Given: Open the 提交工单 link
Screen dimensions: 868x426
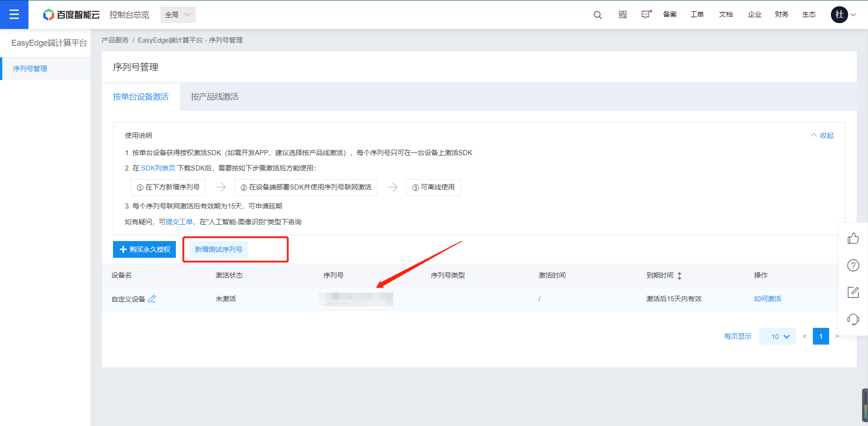Looking at the screenshot, I should coord(179,222).
